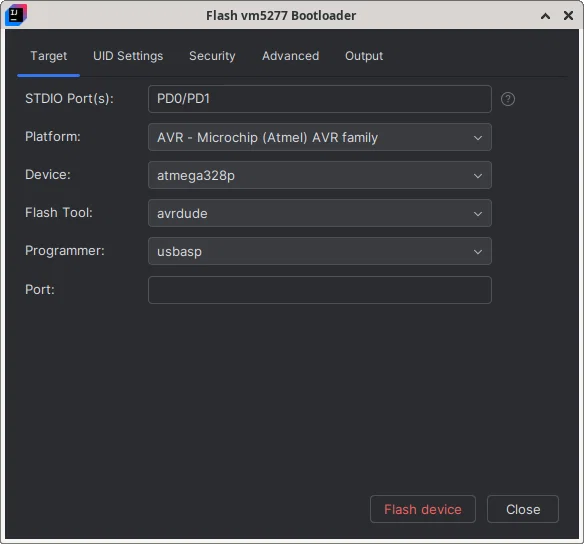Click the STDIO Port(s) label
The height and width of the screenshot is (544, 584).
tap(69, 99)
